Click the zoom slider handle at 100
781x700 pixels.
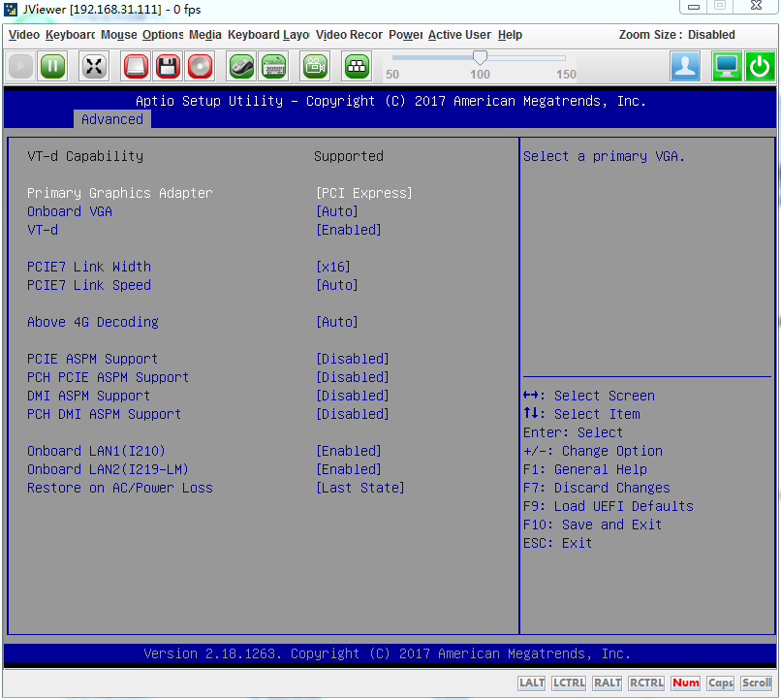(480, 58)
